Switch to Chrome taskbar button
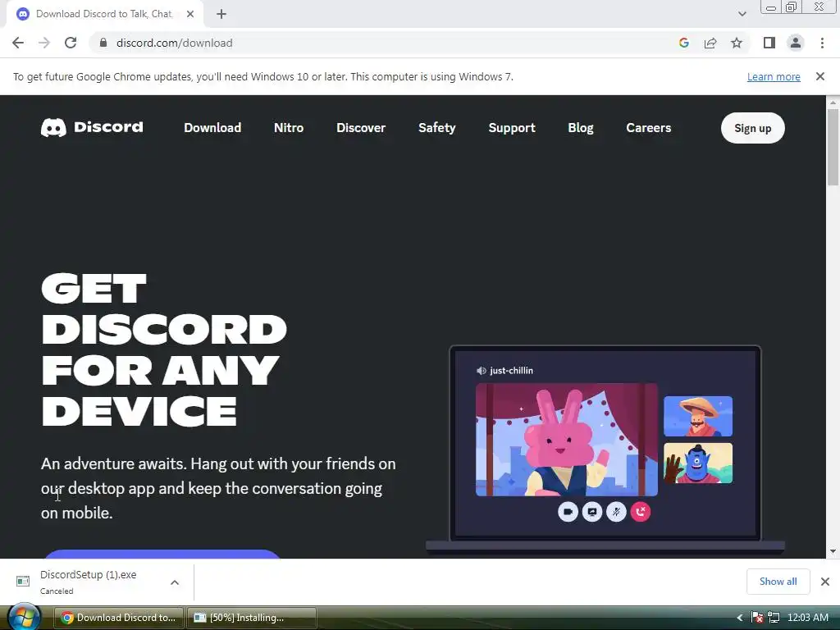The image size is (840, 630). (x=119, y=618)
